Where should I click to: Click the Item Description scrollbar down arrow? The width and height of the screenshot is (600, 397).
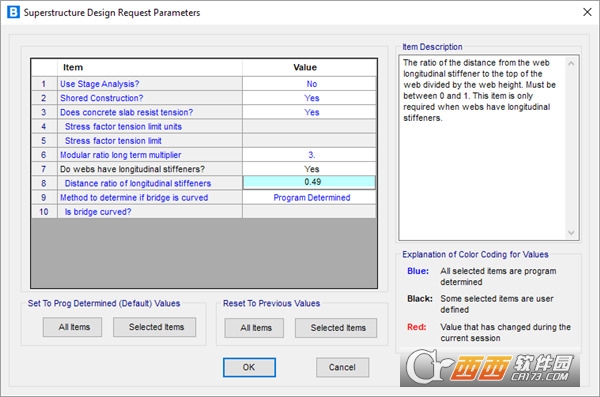(x=571, y=232)
